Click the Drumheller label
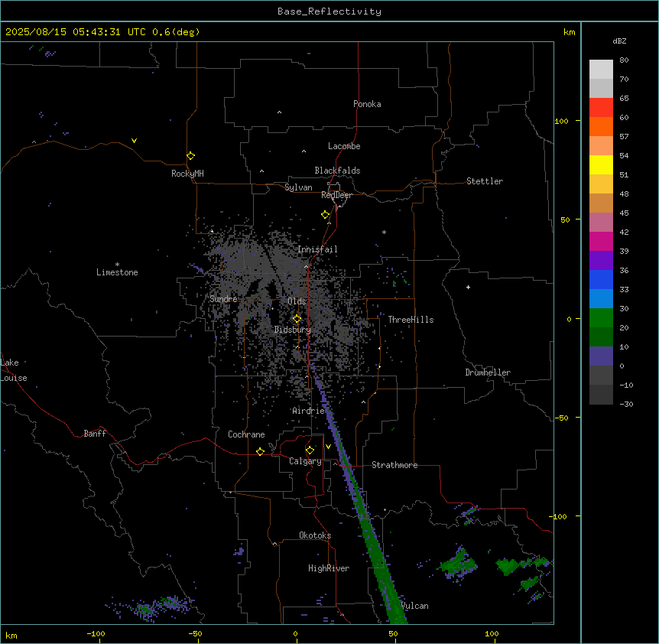Viewport: 659px width, 644px height. 488,372
